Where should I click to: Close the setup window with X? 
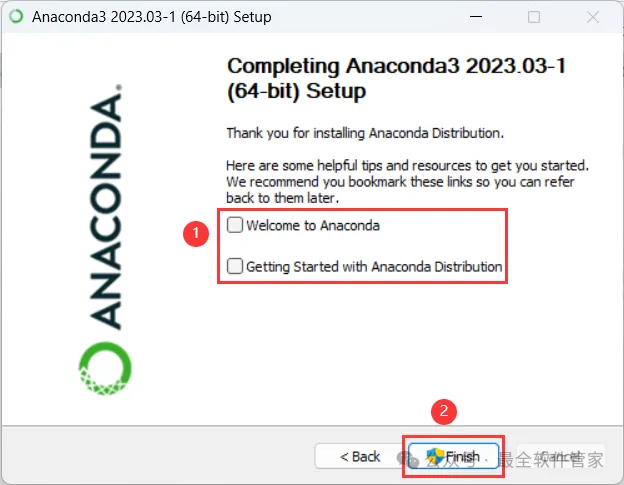click(x=593, y=17)
